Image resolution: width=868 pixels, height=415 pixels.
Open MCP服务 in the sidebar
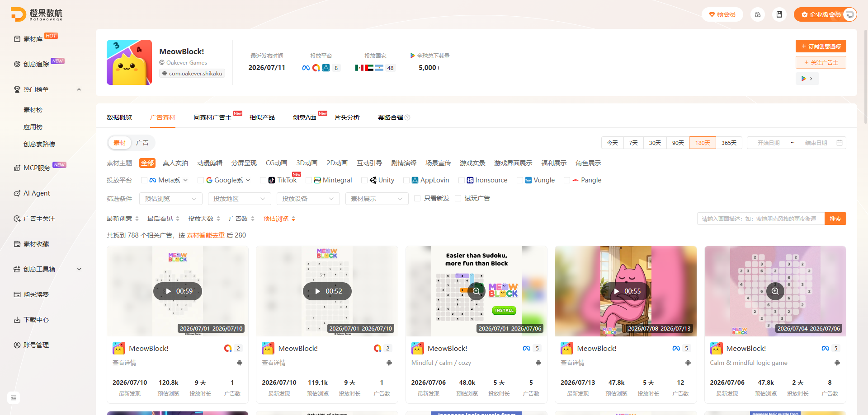[37, 168]
